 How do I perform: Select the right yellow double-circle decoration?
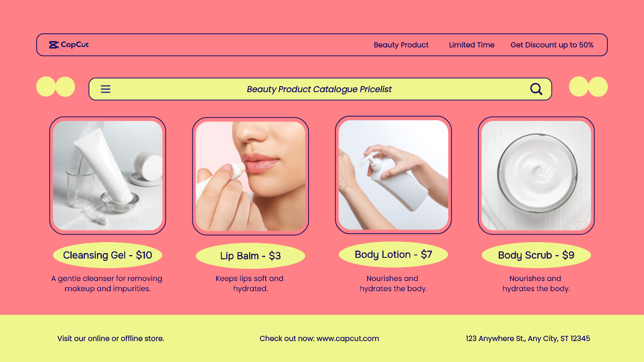[588, 86]
